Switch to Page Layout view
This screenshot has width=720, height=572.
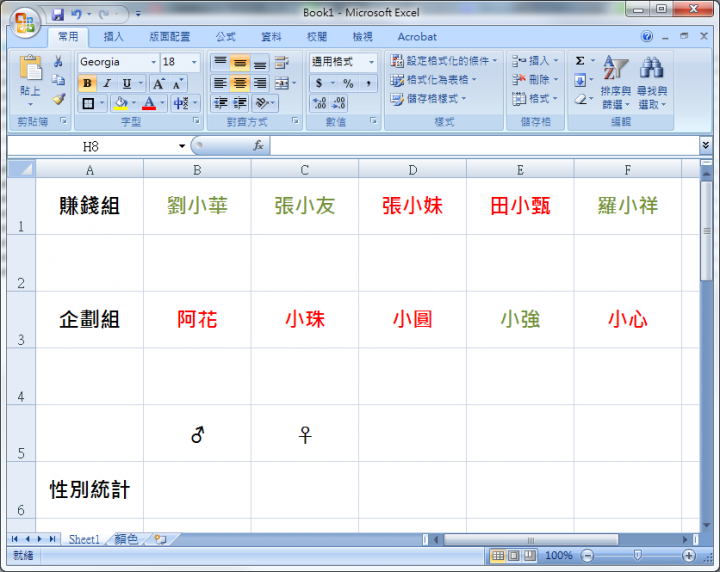[x=514, y=556]
